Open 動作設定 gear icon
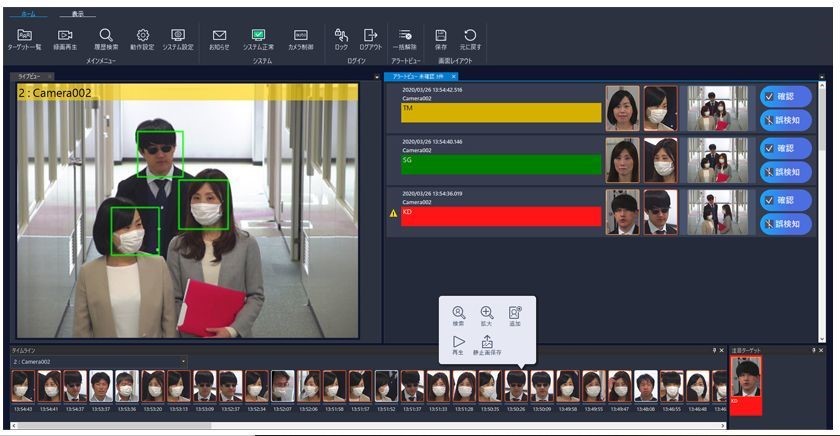Viewport: 840px width, 436px height. 142,39
